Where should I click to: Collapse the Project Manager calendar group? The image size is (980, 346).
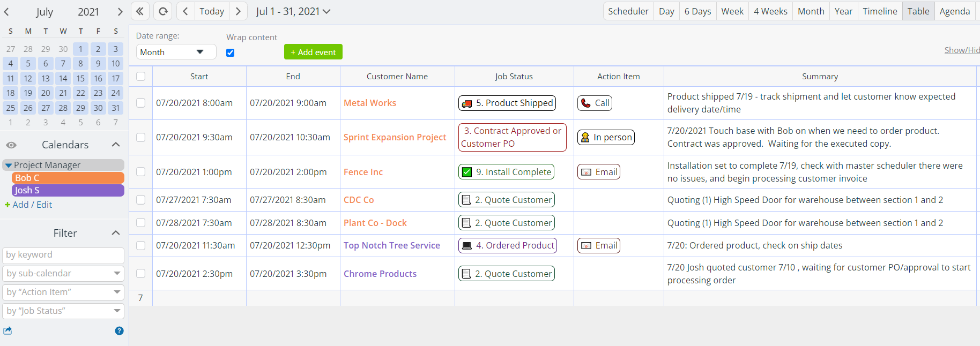point(9,166)
